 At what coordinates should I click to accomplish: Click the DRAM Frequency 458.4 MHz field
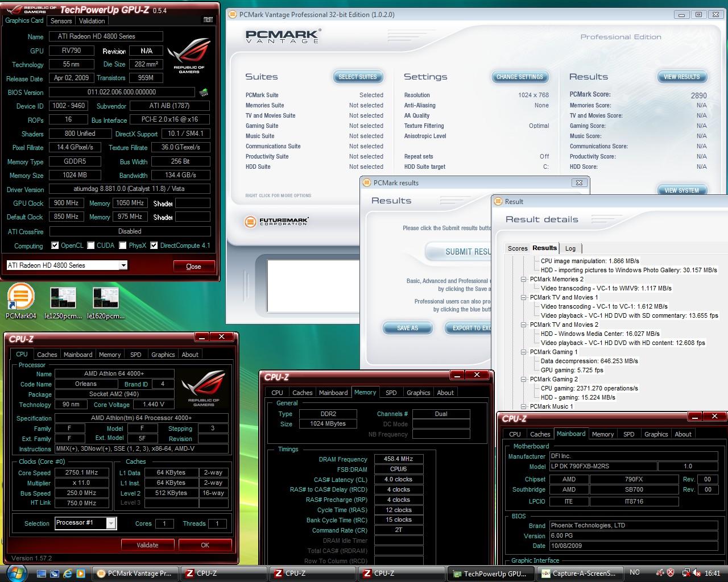398,459
